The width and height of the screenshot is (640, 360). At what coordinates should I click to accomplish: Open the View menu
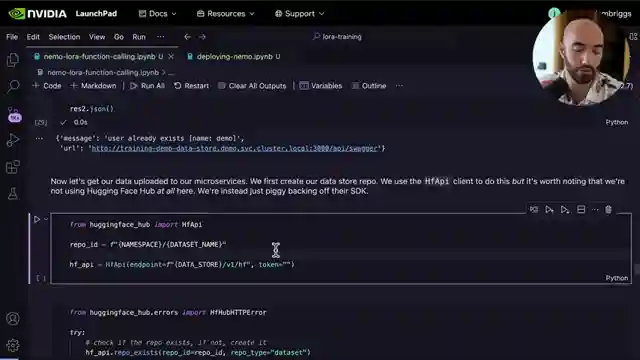(97, 37)
